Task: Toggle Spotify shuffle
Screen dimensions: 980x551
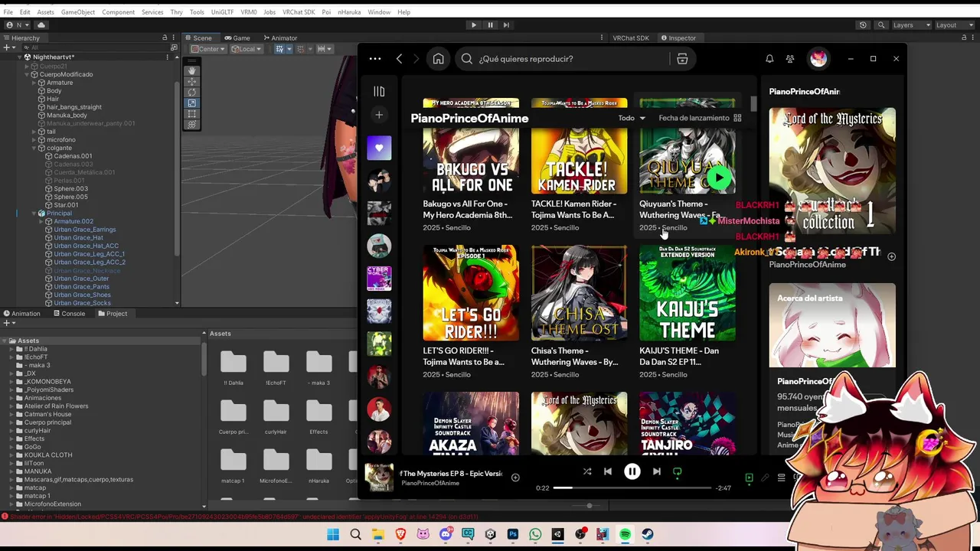Action: pos(587,472)
